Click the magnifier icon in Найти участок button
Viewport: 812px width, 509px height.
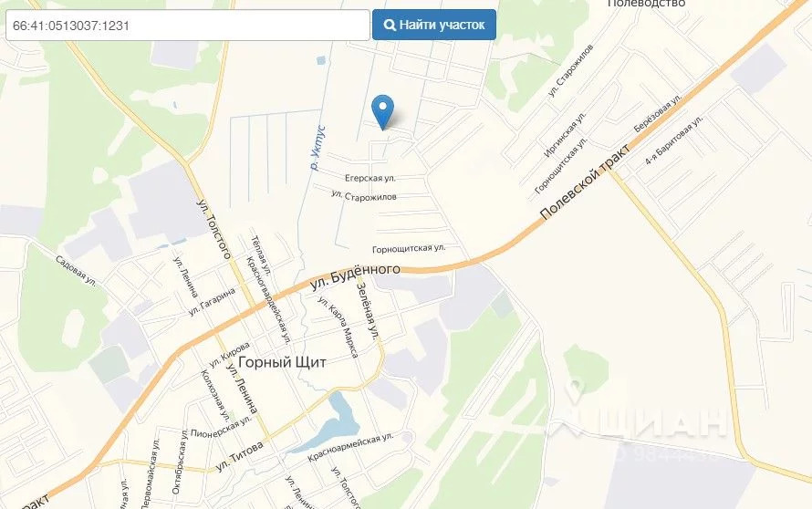[390, 25]
